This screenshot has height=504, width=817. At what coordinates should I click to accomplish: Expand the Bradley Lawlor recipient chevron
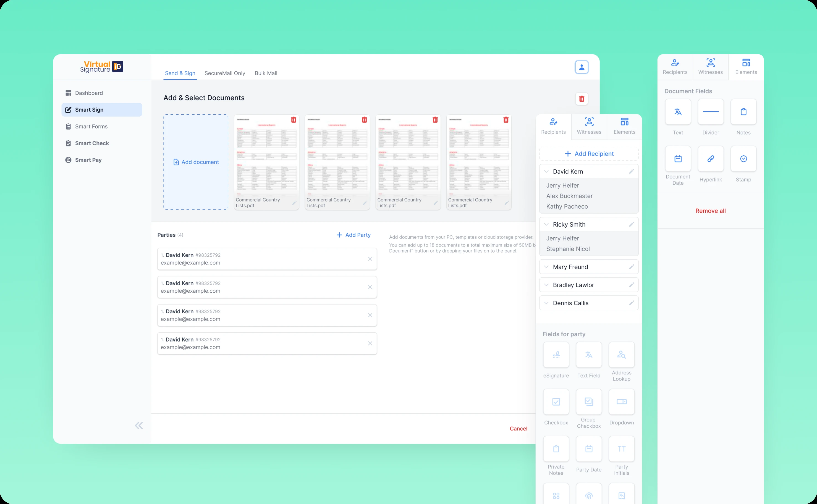(546, 285)
